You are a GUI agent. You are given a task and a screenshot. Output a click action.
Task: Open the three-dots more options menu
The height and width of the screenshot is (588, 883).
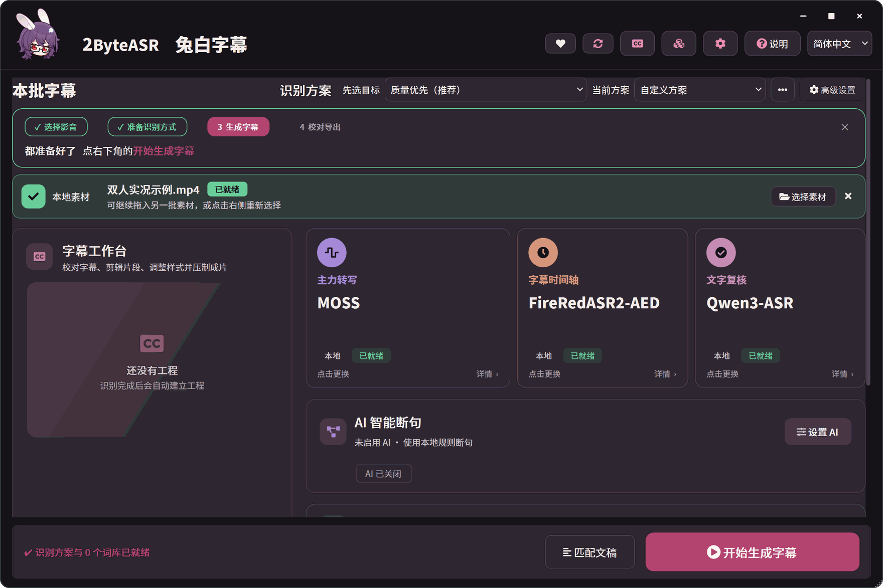783,90
